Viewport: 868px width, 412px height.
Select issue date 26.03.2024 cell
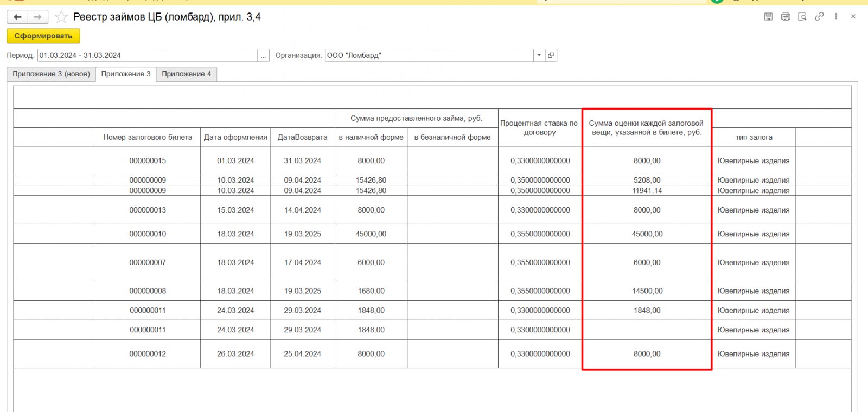[x=235, y=354]
